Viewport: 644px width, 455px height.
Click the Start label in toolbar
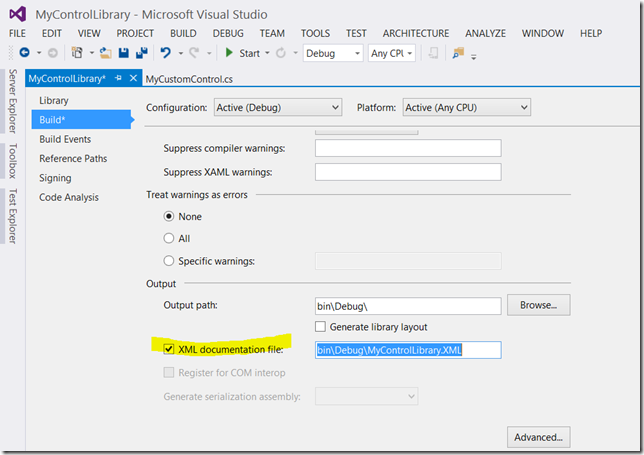coord(249,53)
